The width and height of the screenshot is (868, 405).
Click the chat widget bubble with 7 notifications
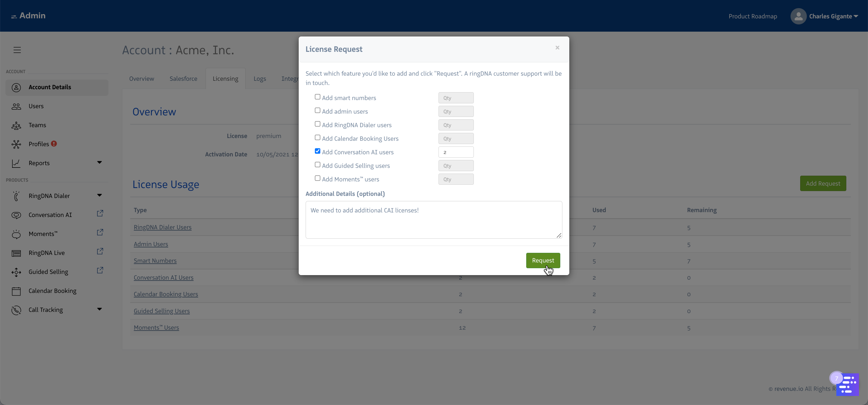point(848,384)
